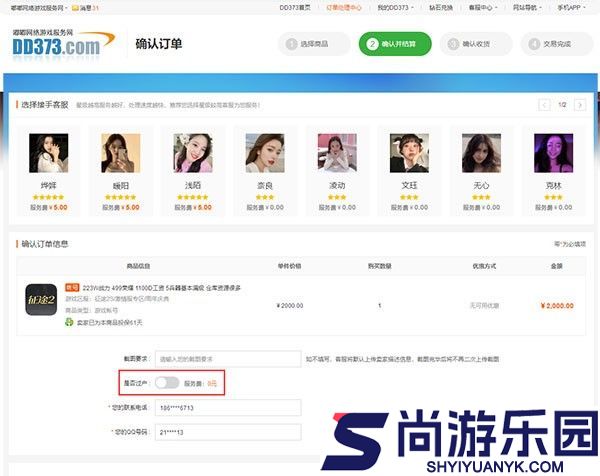Click the name 无心 under avatar

click(481, 185)
